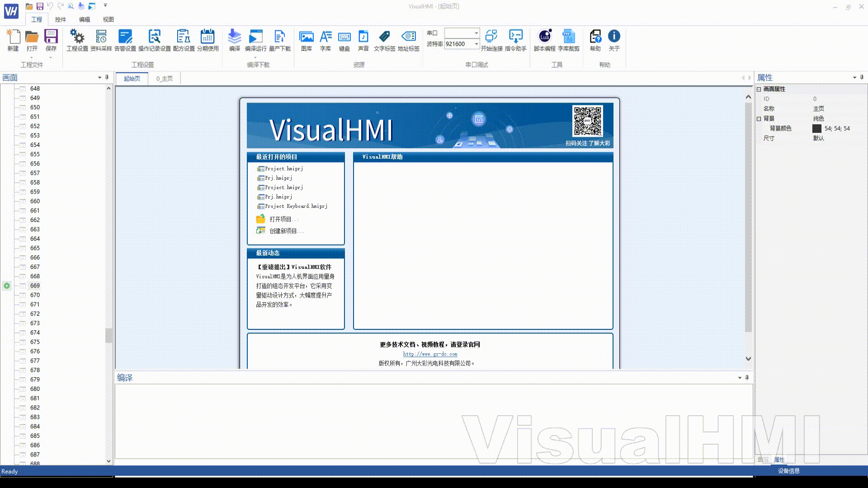Select the 起始页 document tab
This screenshot has height=488, width=868.
pos(132,79)
